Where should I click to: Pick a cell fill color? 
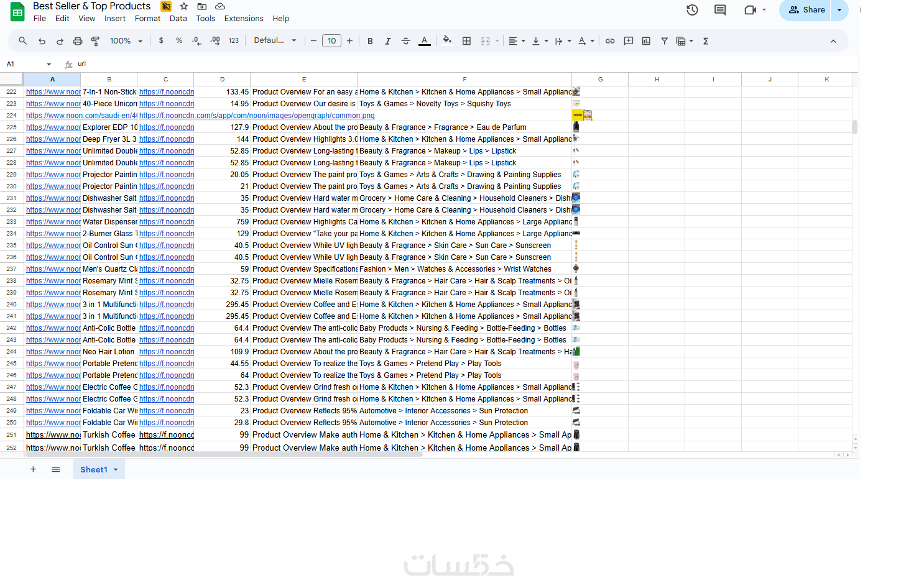447,41
